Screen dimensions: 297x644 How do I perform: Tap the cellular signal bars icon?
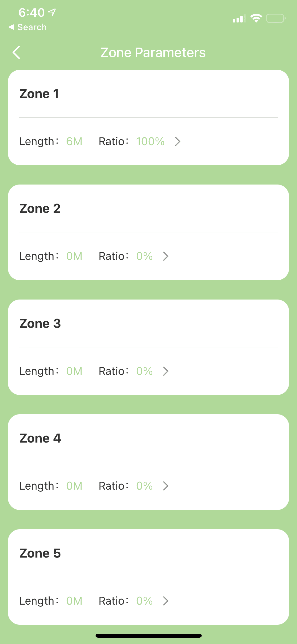[239, 19]
